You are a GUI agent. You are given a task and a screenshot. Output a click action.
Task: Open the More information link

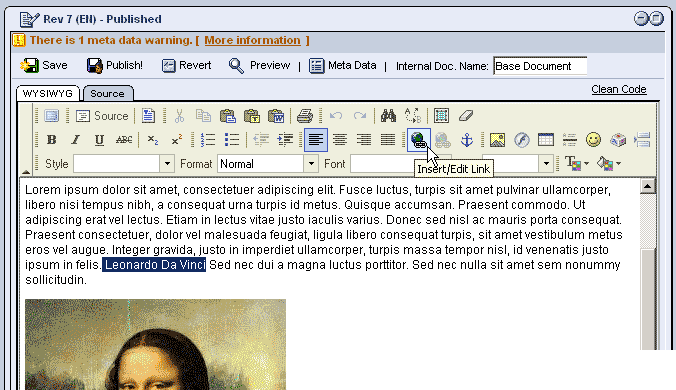252,40
